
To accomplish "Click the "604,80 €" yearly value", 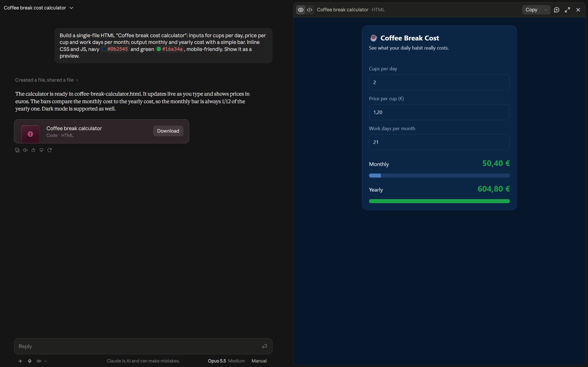I will (493, 189).
